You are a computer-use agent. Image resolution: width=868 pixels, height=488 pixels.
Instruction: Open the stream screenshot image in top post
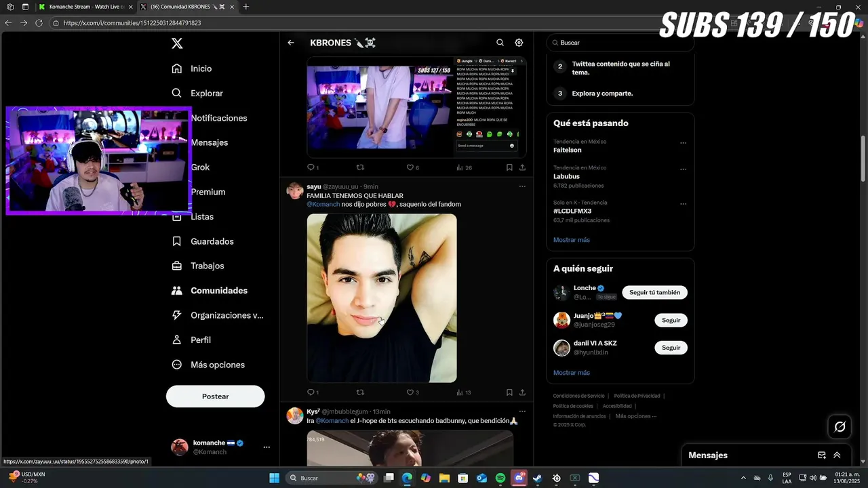416,107
